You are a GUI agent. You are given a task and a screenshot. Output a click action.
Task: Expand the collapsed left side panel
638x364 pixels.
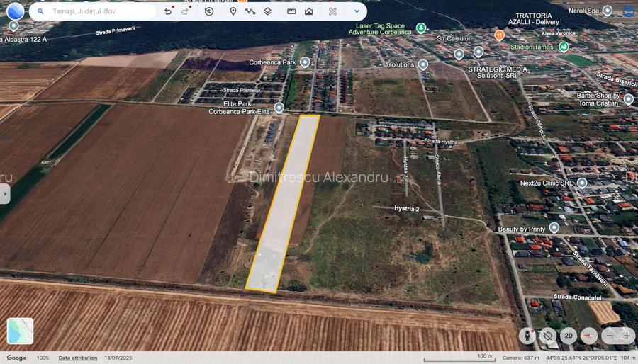click(4, 193)
